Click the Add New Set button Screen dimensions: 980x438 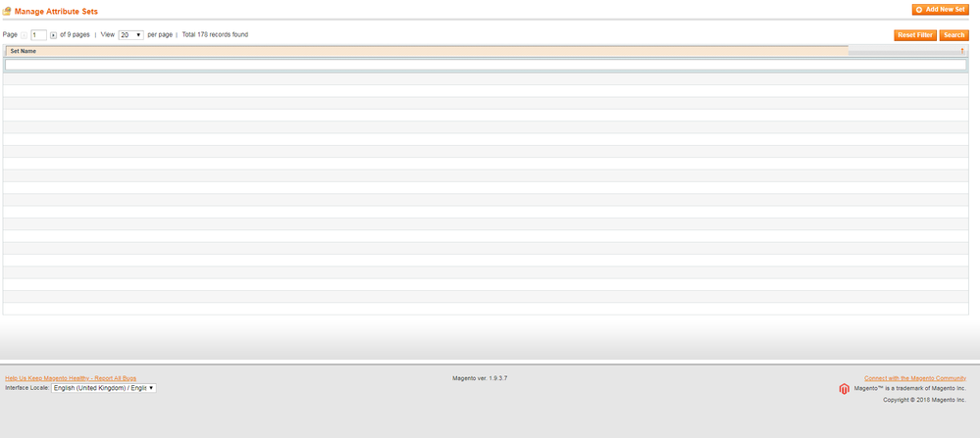[x=940, y=10]
